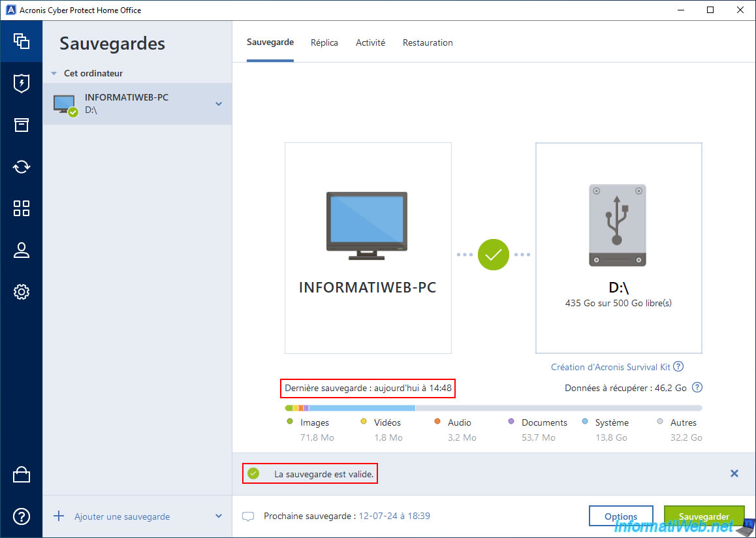Click the green check icon beside La sauvegarde est valide
Viewport: 756px width, 538px height.
click(253, 473)
